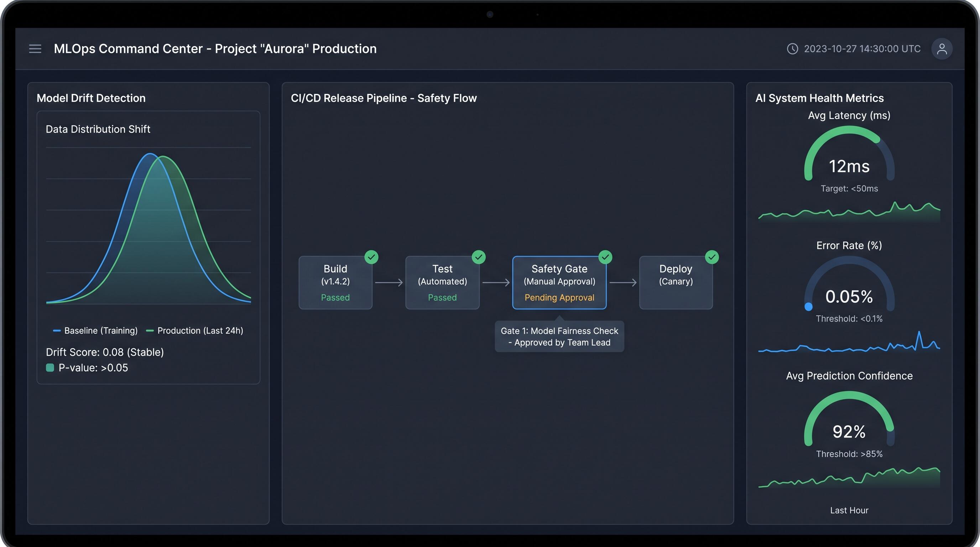Click the Drift Score: 0.08 (Stable) text
980x547 pixels.
point(105,352)
